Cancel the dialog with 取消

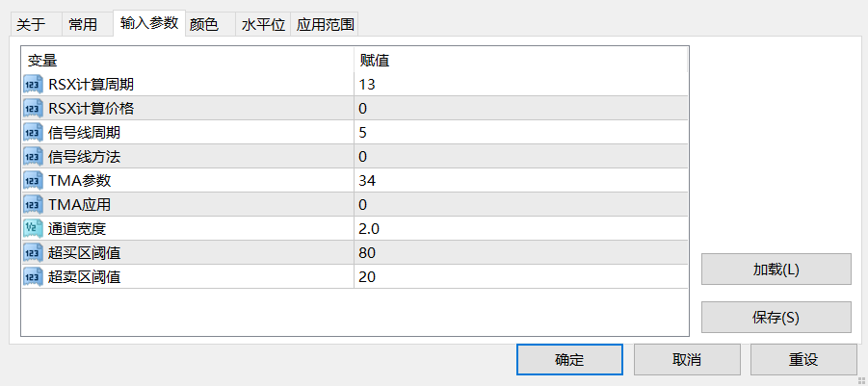click(x=687, y=360)
